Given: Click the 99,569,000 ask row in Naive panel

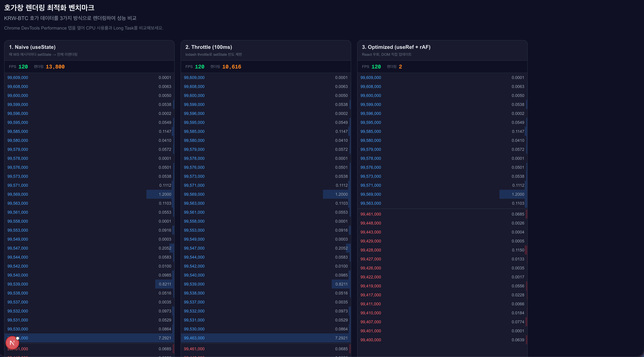Looking at the screenshot, I should (18, 194).
